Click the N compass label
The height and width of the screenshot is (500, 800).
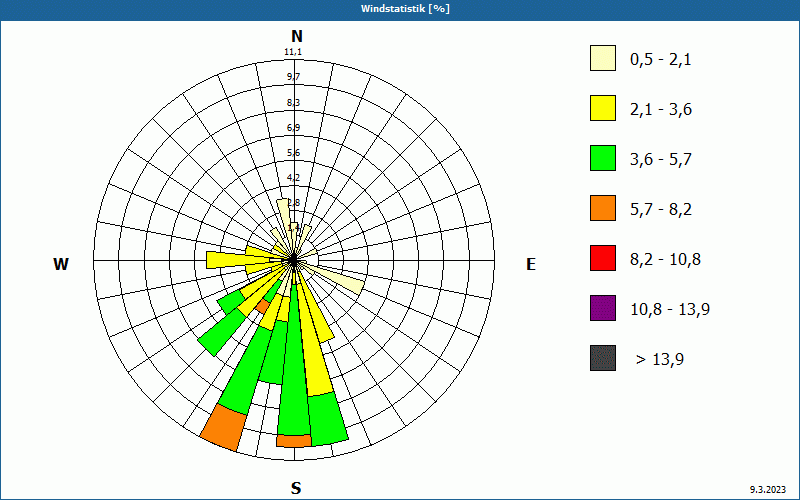[297, 37]
